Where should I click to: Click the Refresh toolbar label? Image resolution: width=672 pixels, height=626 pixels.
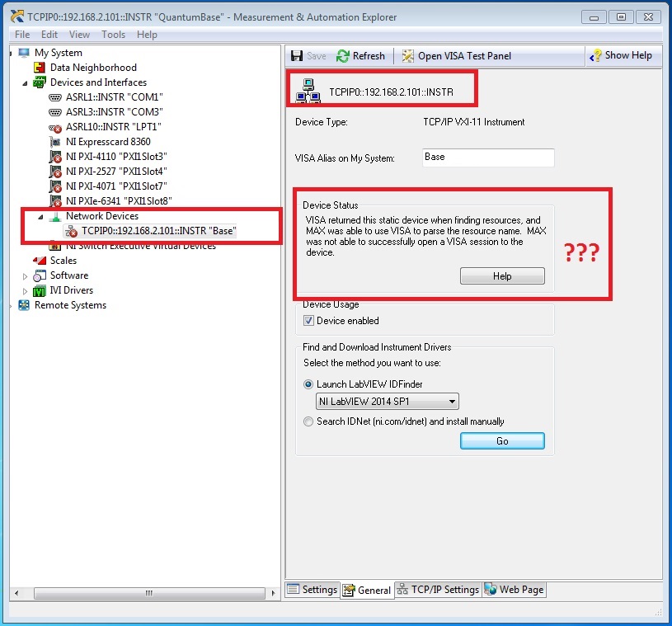pyautogui.click(x=369, y=56)
